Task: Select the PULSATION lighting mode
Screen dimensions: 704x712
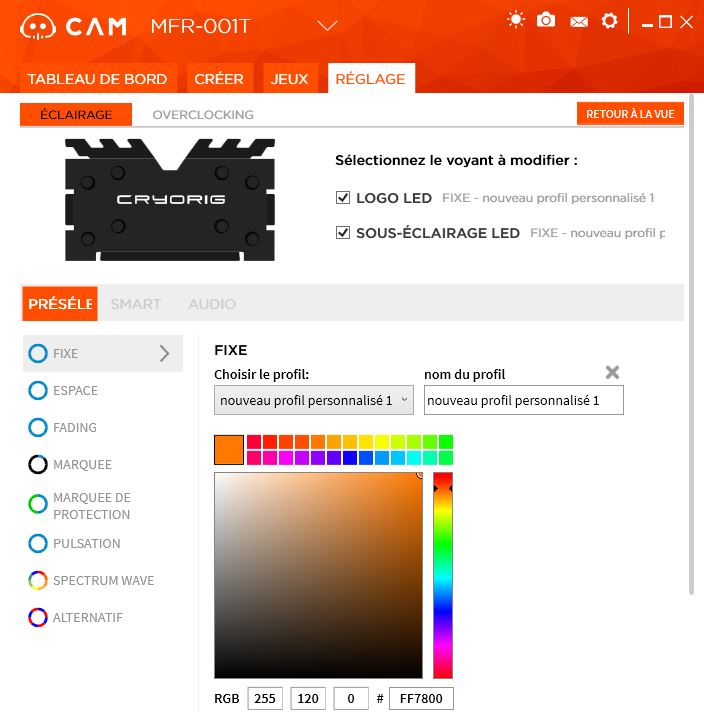Action: (x=103, y=544)
